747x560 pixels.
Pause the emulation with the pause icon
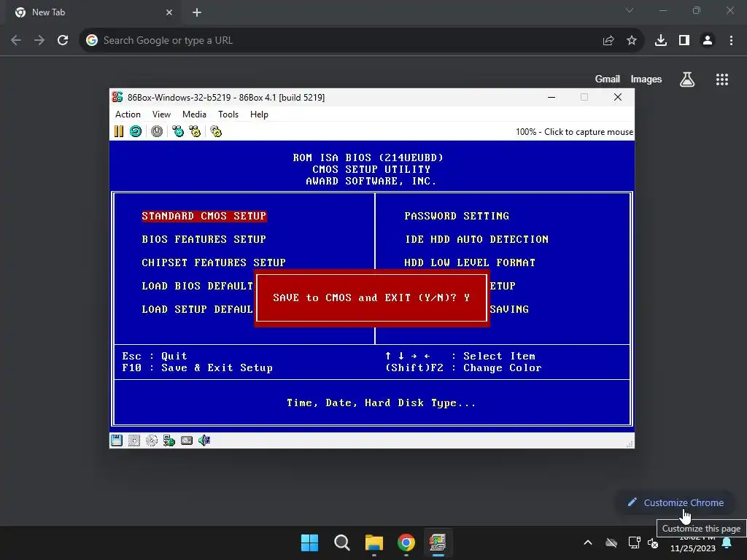pyautogui.click(x=119, y=131)
